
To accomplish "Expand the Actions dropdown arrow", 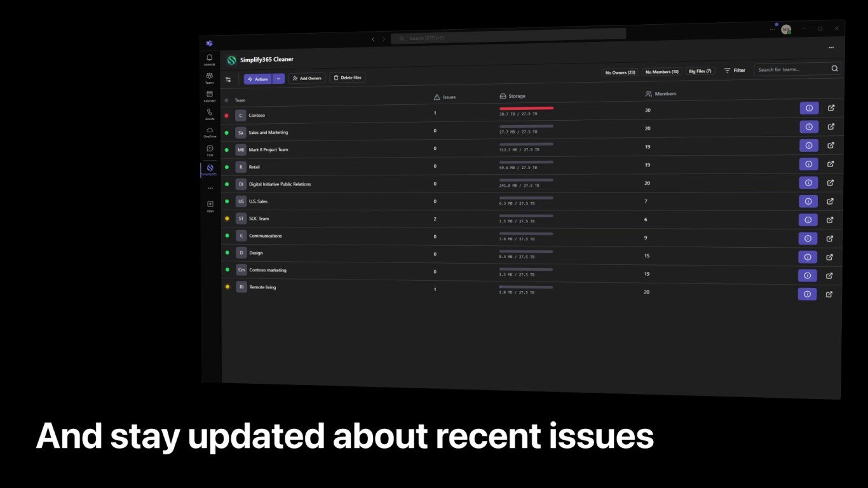I will pos(278,79).
